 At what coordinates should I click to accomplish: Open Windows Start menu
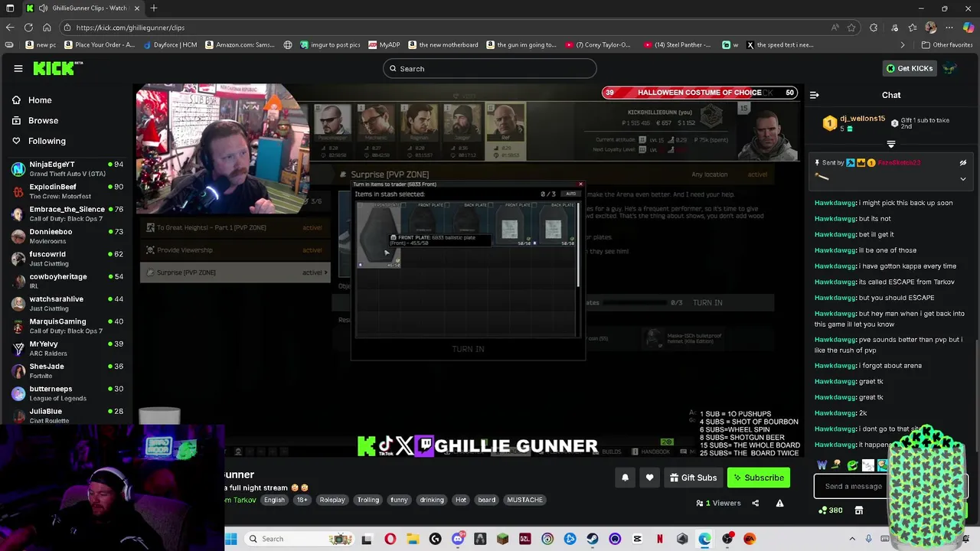click(231, 539)
